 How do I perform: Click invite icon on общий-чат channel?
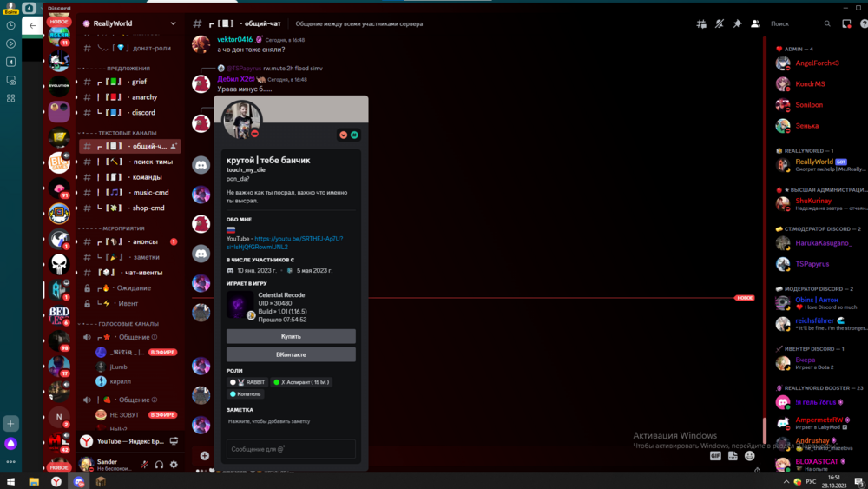coord(174,146)
